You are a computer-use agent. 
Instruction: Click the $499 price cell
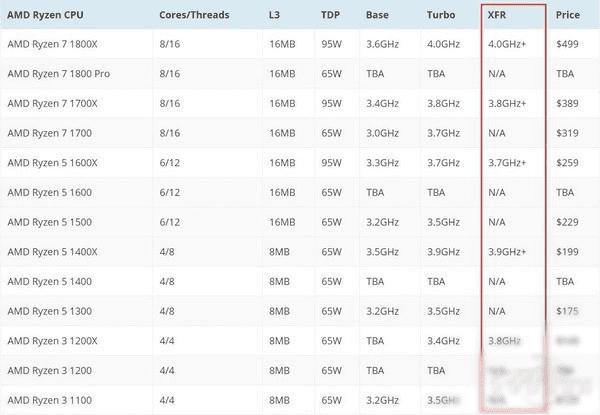[567, 46]
